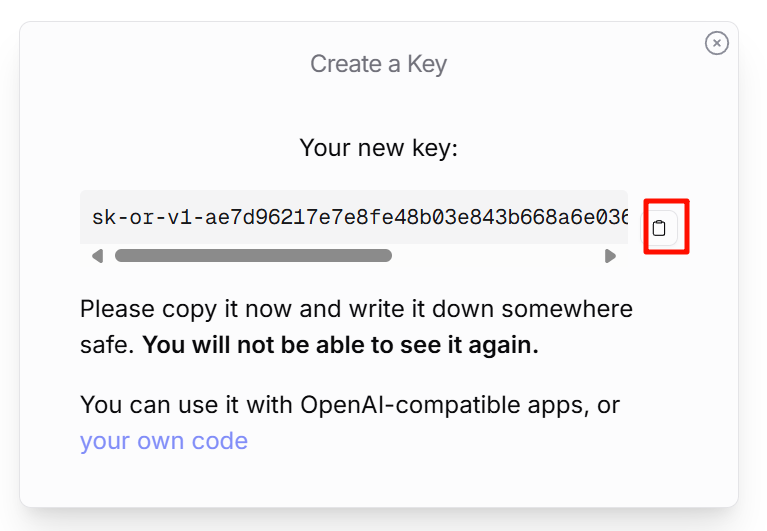This screenshot has width=767, height=531.
Task: Click the word "safe." in the notice
Action: coord(107,346)
